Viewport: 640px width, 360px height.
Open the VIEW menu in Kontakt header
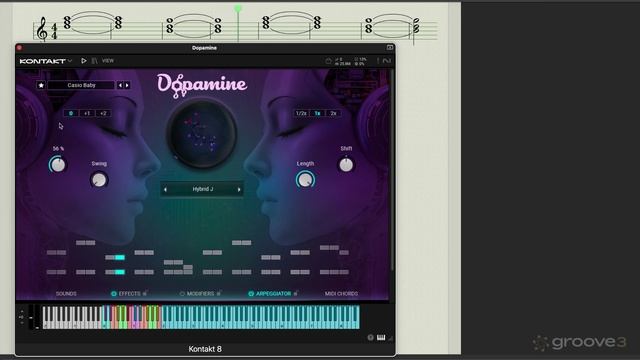tap(108, 61)
